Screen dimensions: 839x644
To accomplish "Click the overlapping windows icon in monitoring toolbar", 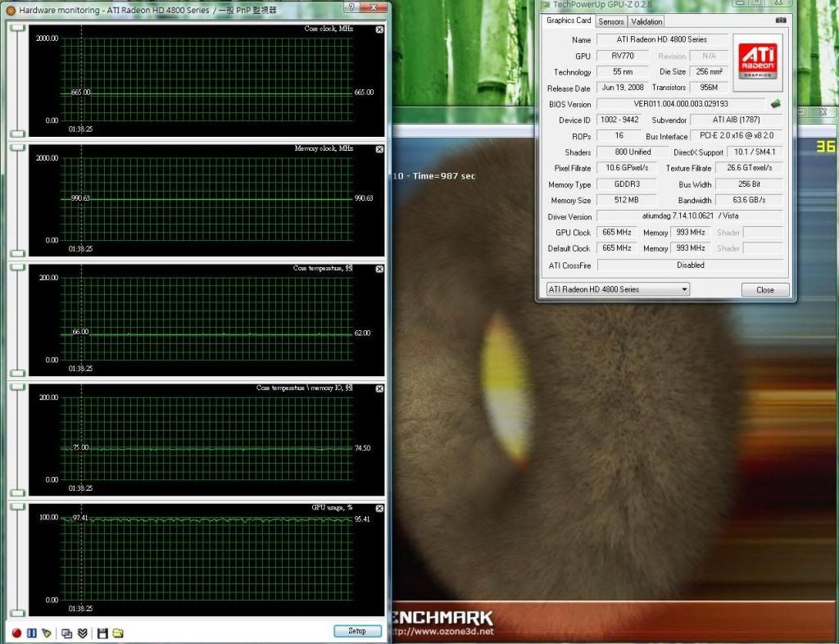I will [67, 633].
